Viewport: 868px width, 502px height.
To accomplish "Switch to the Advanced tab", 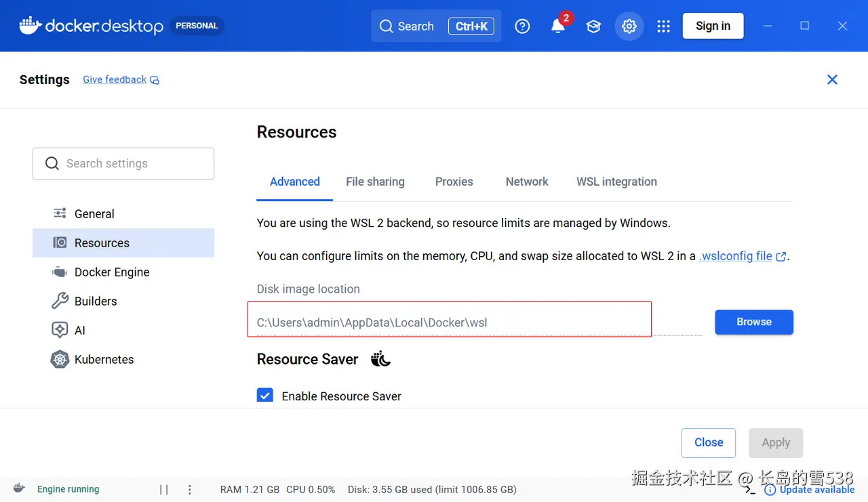I will point(295,182).
